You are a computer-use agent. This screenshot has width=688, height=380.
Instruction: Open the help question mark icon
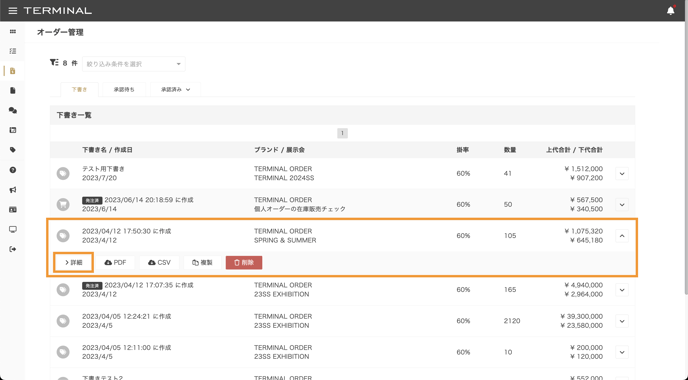pyautogui.click(x=13, y=170)
